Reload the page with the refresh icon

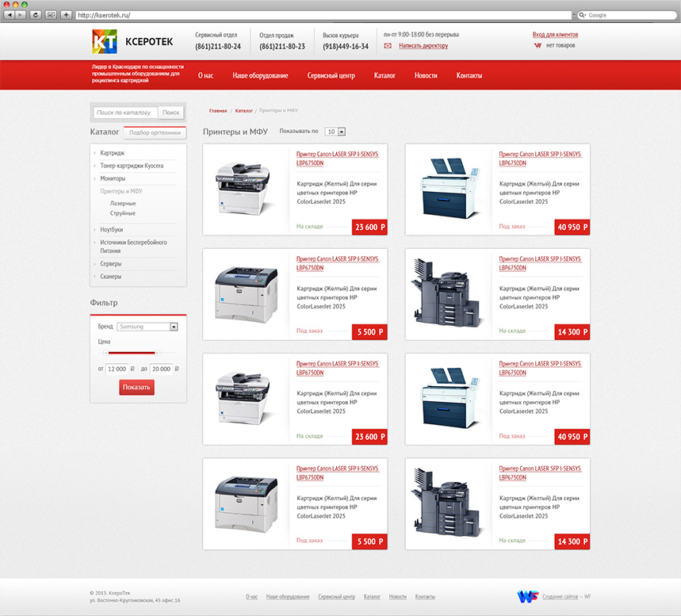click(36, 15)
